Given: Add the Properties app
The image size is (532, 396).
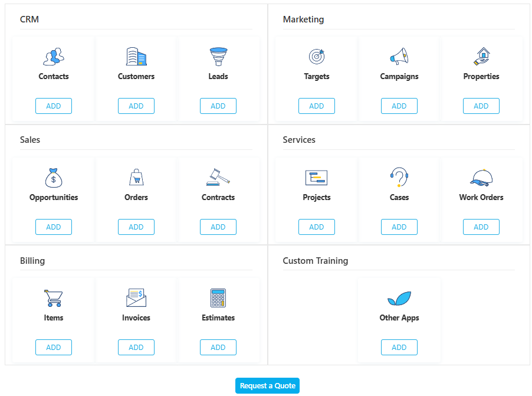Looking at the screenshot, I should click(x=481, y=106).
